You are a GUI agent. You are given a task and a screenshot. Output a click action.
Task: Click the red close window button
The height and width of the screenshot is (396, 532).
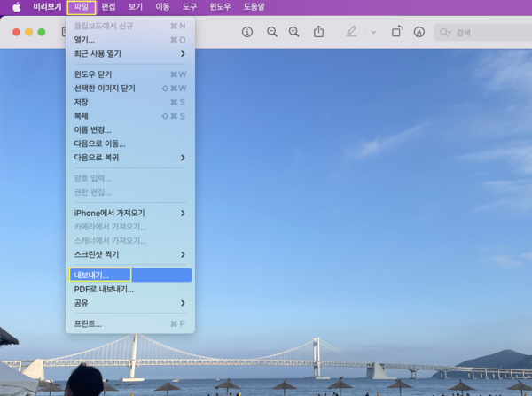coord(16,32)
